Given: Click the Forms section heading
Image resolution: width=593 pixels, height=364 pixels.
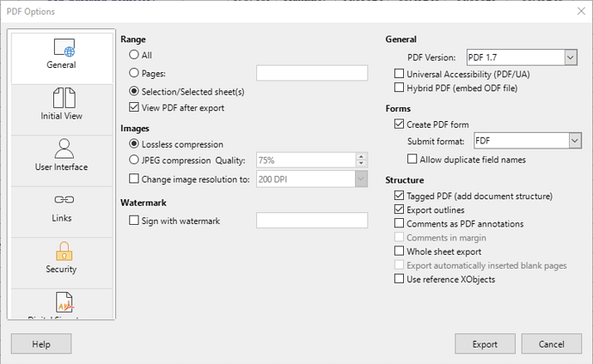Looking at the screenshot, I should tap(398, 109).
